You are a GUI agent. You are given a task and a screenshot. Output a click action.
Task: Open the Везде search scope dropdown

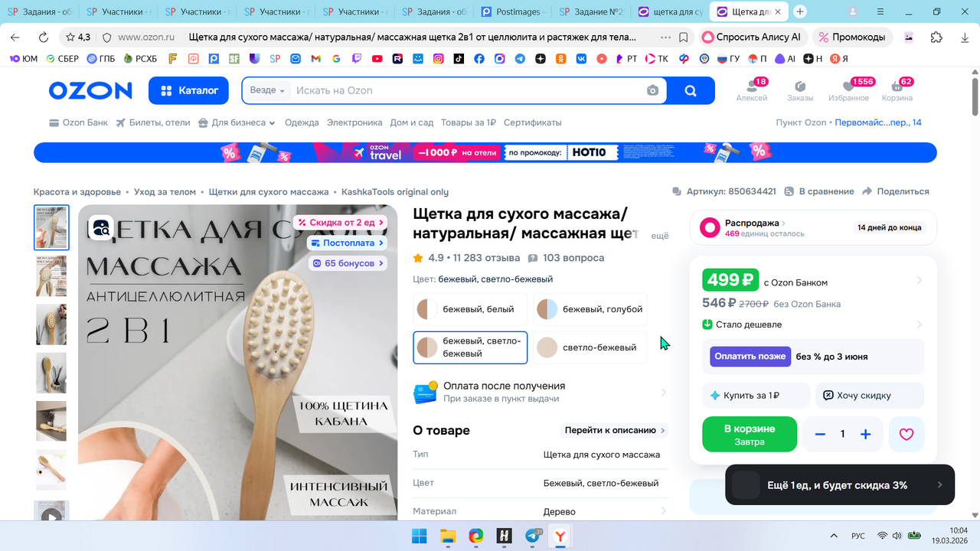(267, 90)
